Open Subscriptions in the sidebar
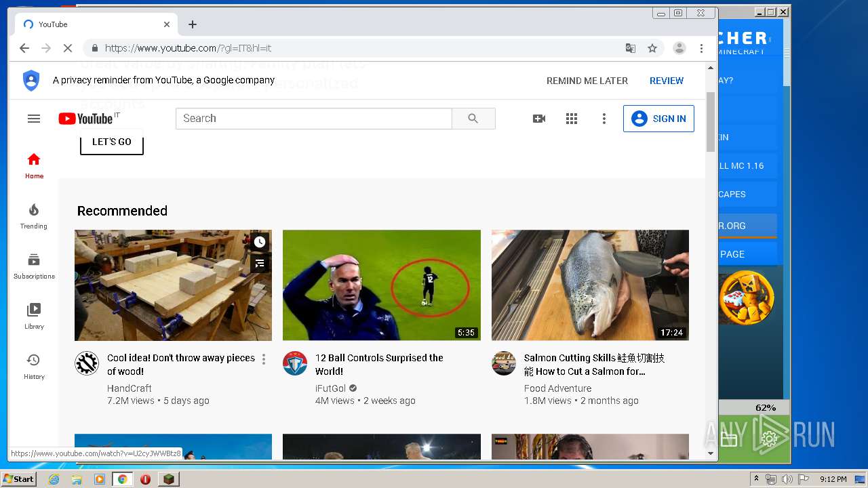 34,266
